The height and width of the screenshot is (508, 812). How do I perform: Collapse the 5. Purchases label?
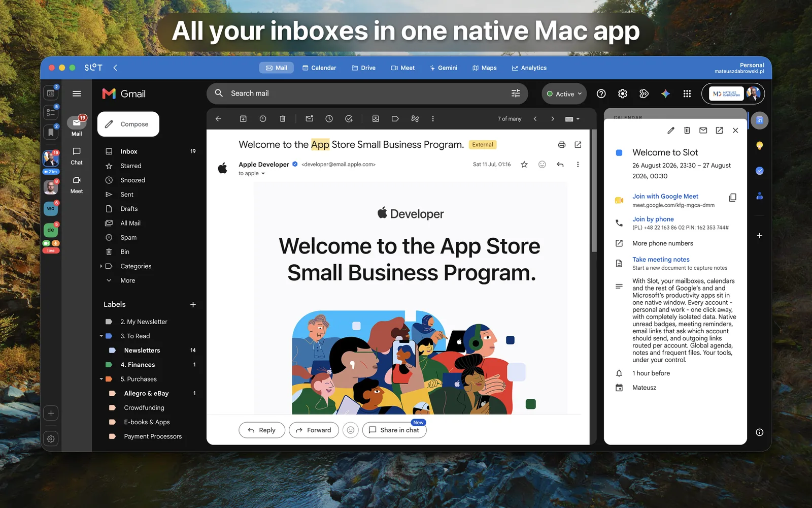click(101, 379)
